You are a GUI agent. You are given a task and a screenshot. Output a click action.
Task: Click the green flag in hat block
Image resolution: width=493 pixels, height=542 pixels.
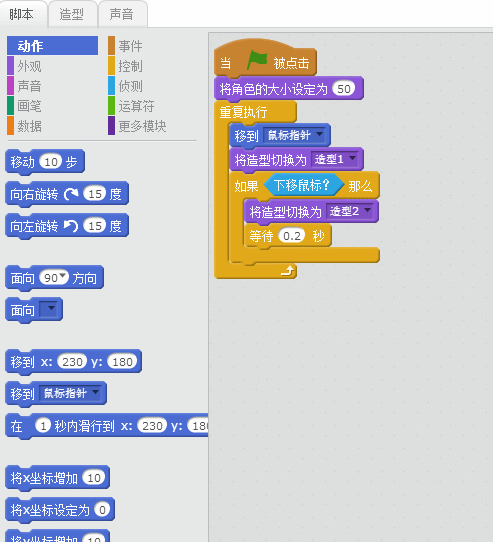click(x=257, y=59)
